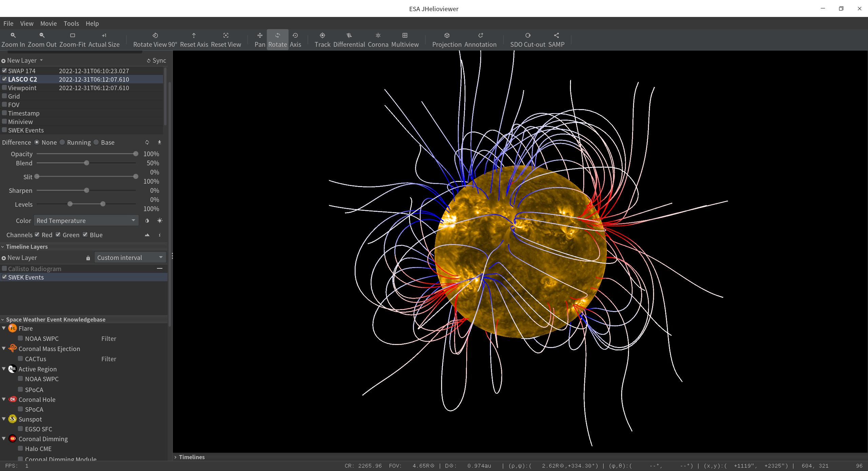Viewport: 868px width, 471px height.
Task: Open the Movie menu
Action: coord(48,23)
